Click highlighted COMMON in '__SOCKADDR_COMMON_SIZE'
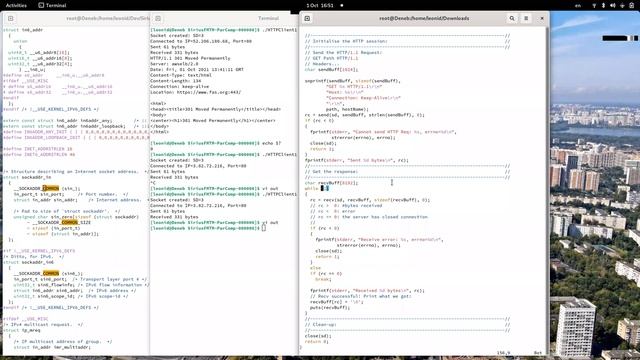 point(70,222)
